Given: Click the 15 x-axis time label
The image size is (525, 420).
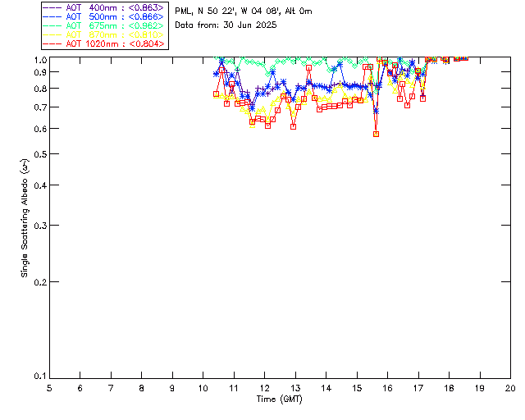Looking at the screenshot, I should [x=357, y=389].
